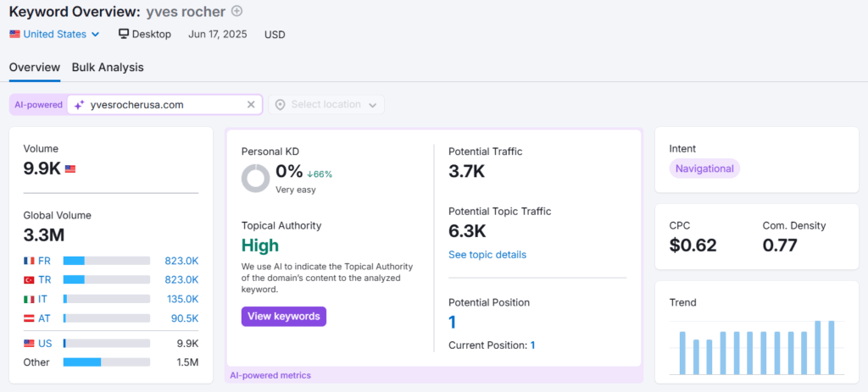Click the Other volume bar
This screenshot has width=868, height=392.
[x=106, y=362]
